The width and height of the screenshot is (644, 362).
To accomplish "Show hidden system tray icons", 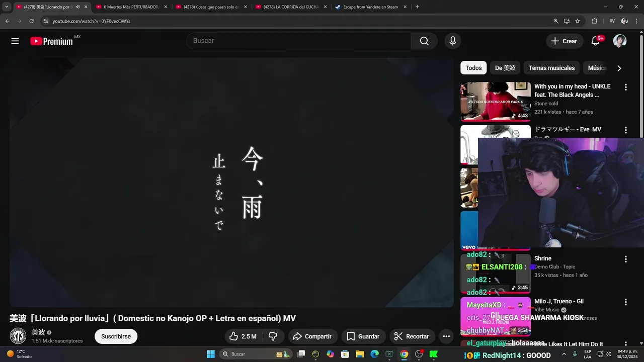I will [564, 354].
